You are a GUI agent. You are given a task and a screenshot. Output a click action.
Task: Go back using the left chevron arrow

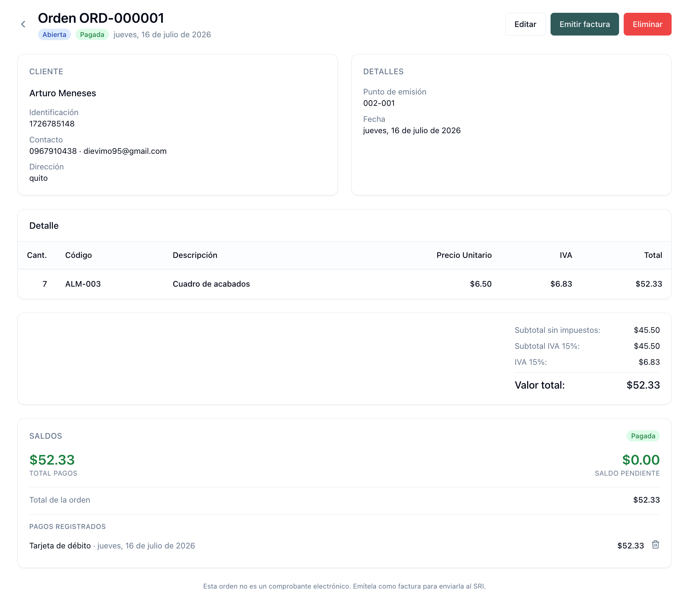pos(23,24)
